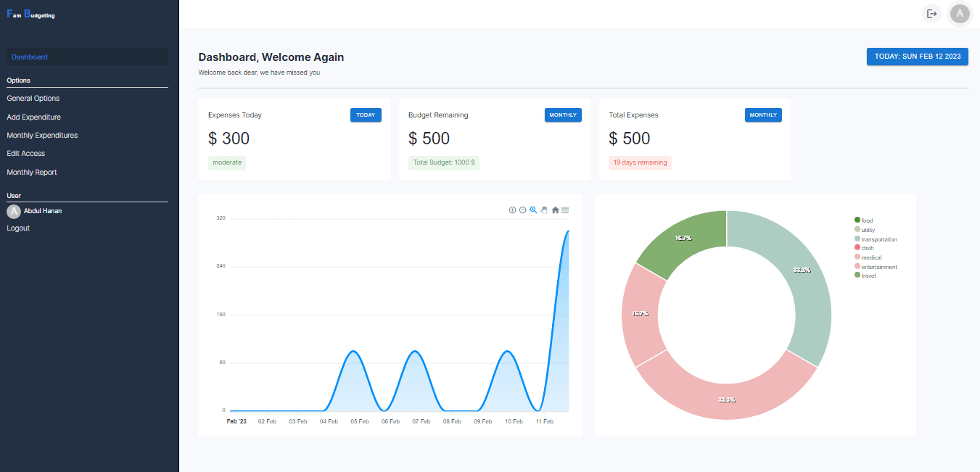Viewport: 980px width, 472px height.
Task: Click the Today: Sun Feb 12 2023 button
Action: pos(917,57)
